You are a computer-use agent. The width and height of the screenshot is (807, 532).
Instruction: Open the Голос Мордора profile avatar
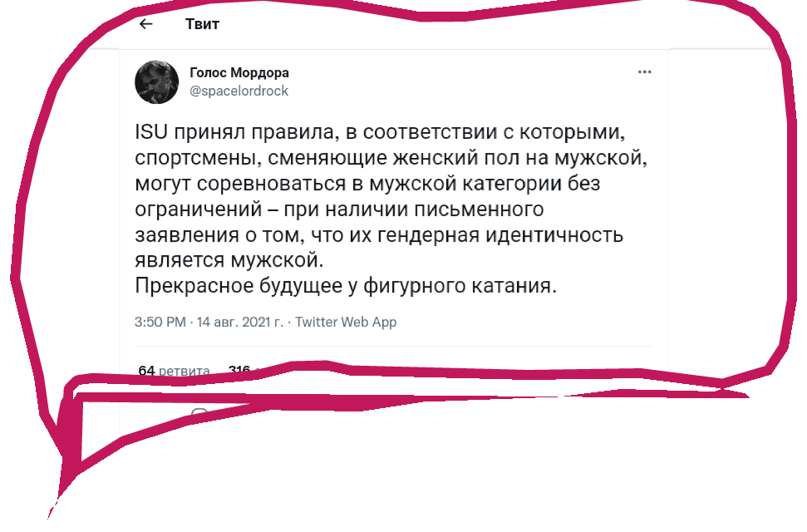(156, 82)
